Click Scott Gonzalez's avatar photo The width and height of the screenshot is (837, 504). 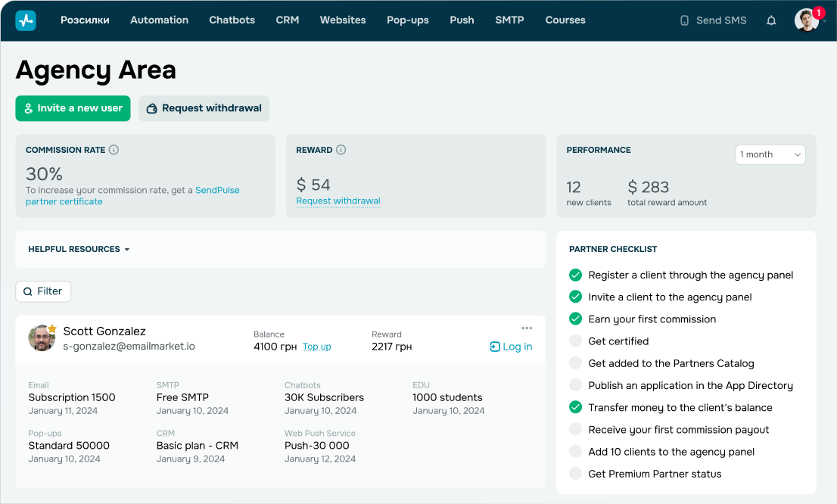(x=42, y=338)
